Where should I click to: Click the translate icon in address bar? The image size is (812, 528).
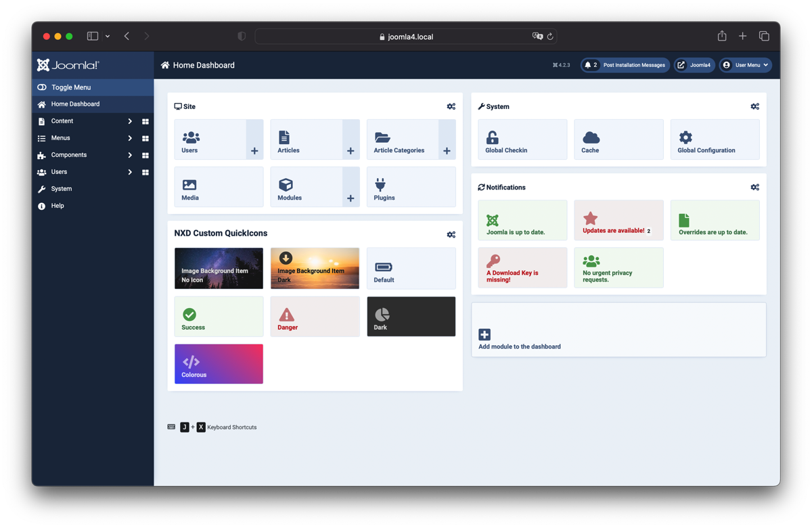(537, 37)
